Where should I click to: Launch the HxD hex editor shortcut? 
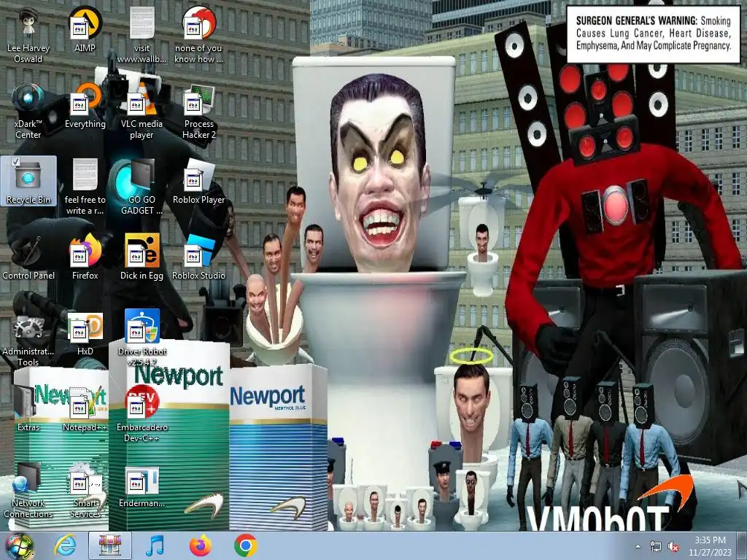(x=85, y=332)
